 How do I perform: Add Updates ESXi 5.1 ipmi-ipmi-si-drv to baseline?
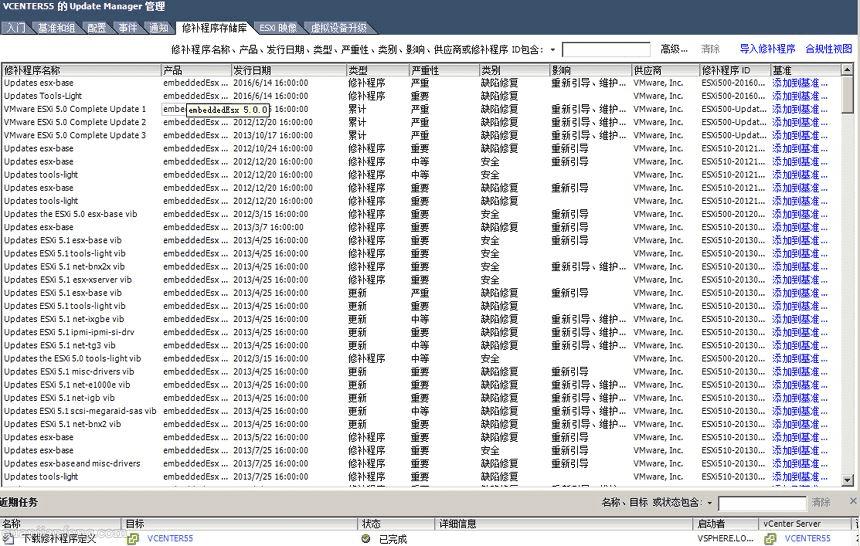(800, 332)
